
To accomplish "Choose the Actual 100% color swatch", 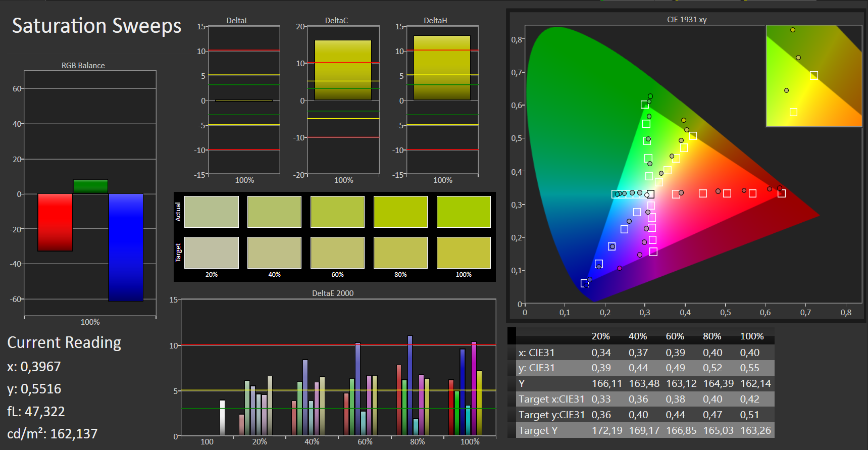I will point(464,212).
